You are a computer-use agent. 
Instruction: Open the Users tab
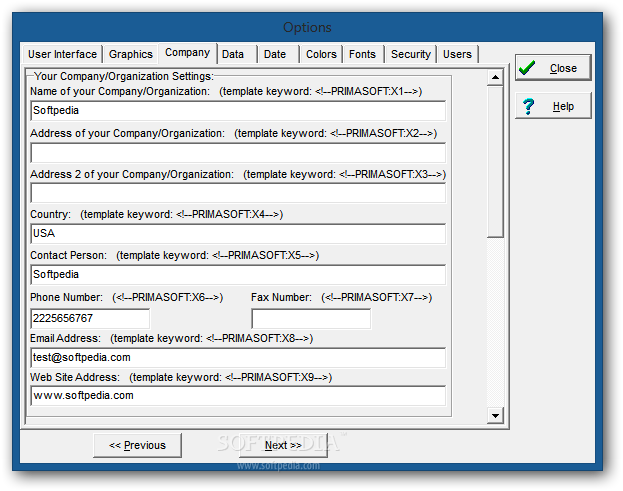pyautogui.click(x=457, y=54)
